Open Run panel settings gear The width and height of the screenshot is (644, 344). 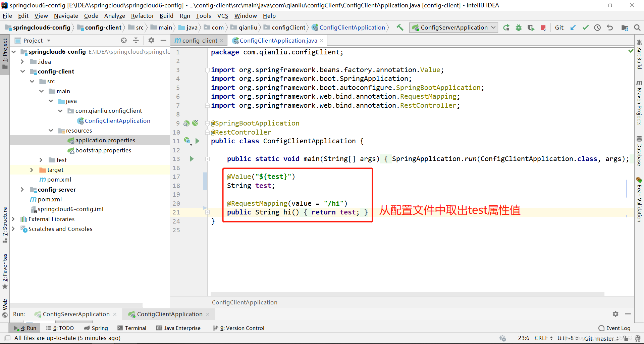click(x=615, y=314)
